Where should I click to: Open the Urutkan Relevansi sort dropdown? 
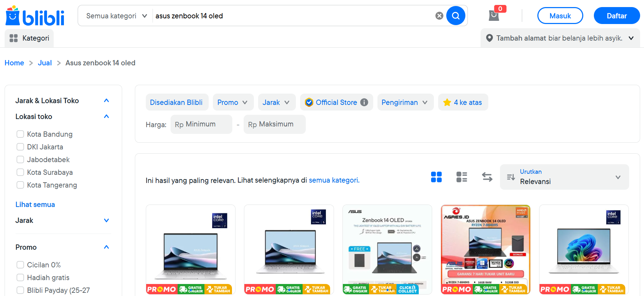pos(564,177)
